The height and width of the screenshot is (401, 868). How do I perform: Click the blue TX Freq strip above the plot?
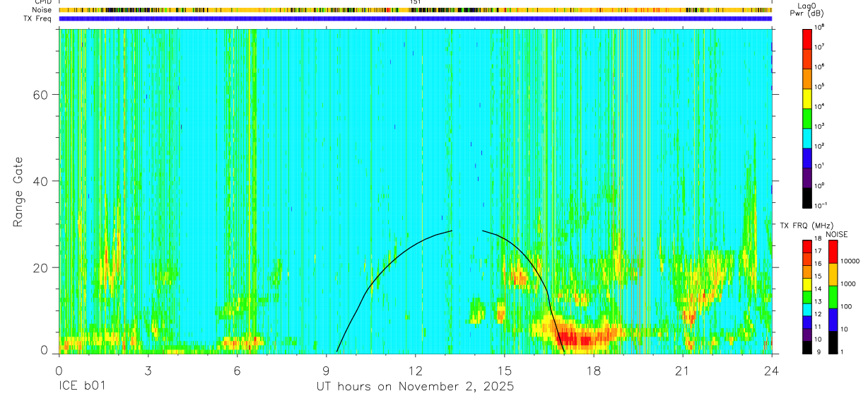[x=415, y=18]
